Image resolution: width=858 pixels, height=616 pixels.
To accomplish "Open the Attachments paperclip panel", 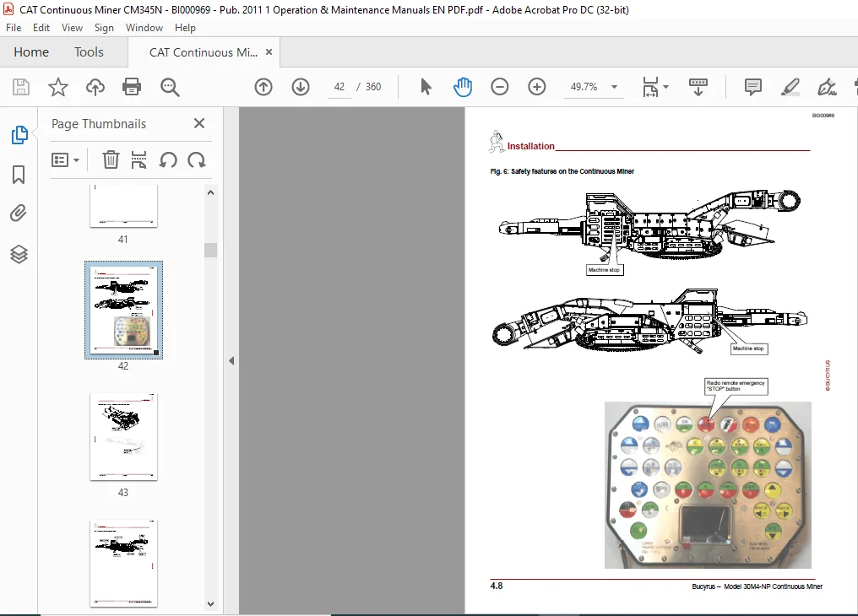I will [19, 213].
